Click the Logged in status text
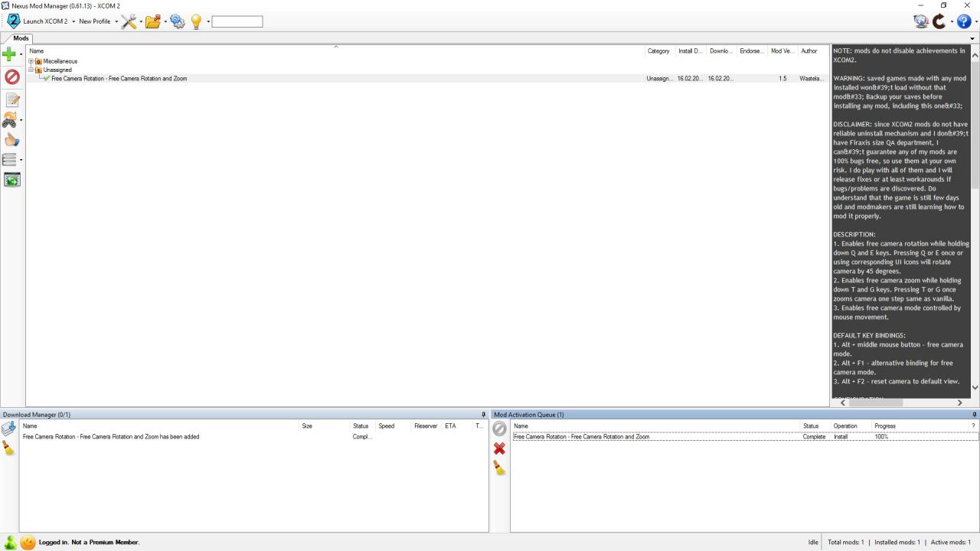 click(x=89, y=542)
